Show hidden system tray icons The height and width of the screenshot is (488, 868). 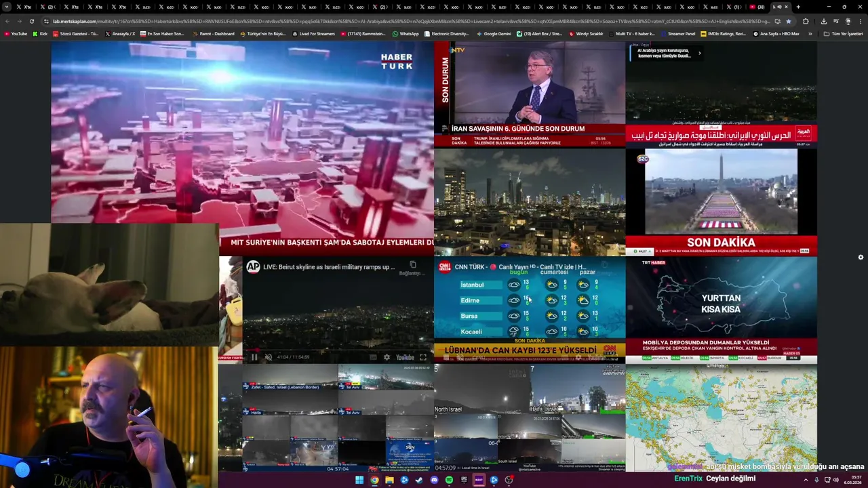coord(806,480)
